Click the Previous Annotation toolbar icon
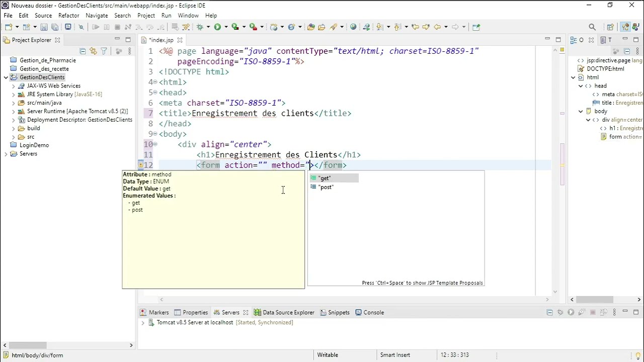This screenshot has width=644, height=362. [x=397, y=27]
